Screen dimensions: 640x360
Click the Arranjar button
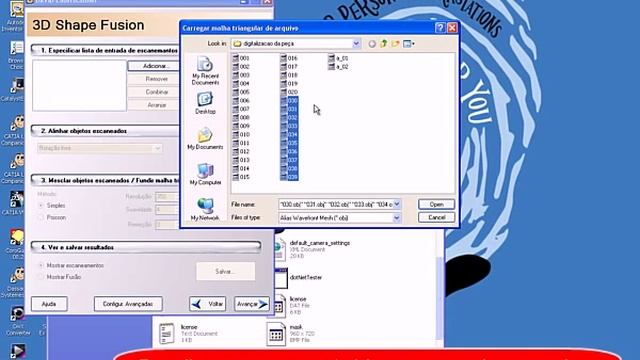[154, 105]
